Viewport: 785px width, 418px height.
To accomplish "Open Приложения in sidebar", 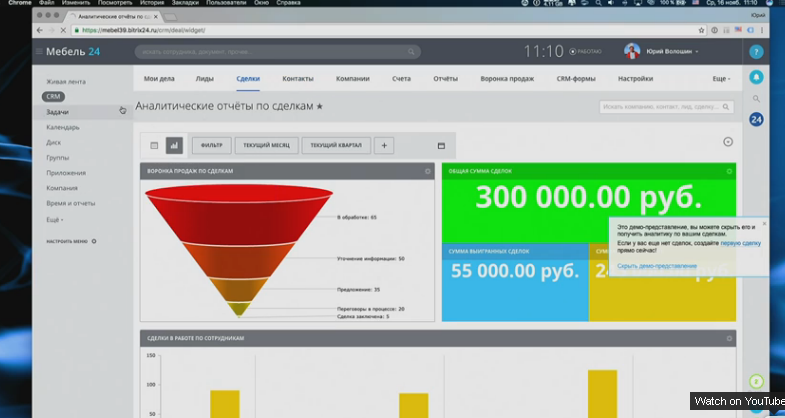I will point(66,173).
